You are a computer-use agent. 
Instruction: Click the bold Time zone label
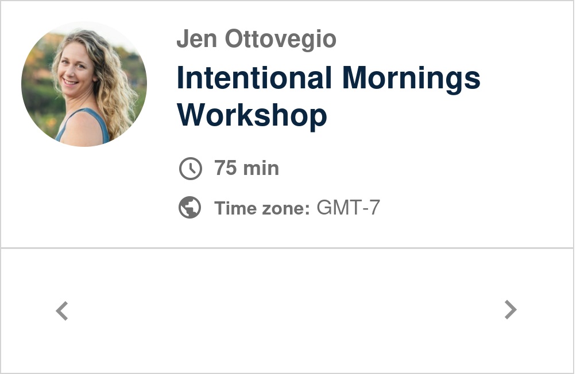[262, 208]
